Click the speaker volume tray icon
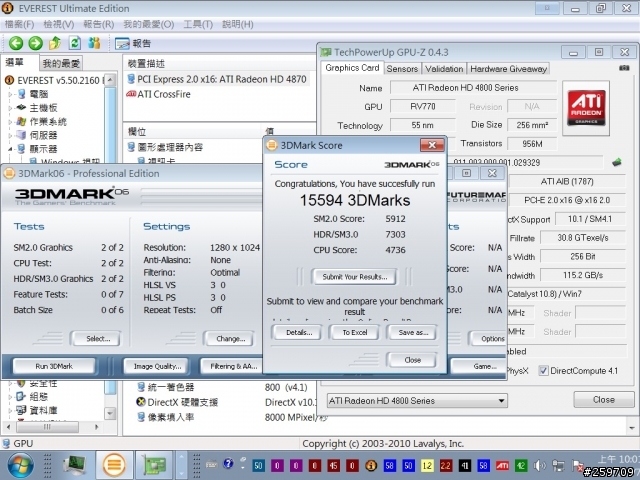The width and height of the screenshot is (640, 480). point(539,465)
